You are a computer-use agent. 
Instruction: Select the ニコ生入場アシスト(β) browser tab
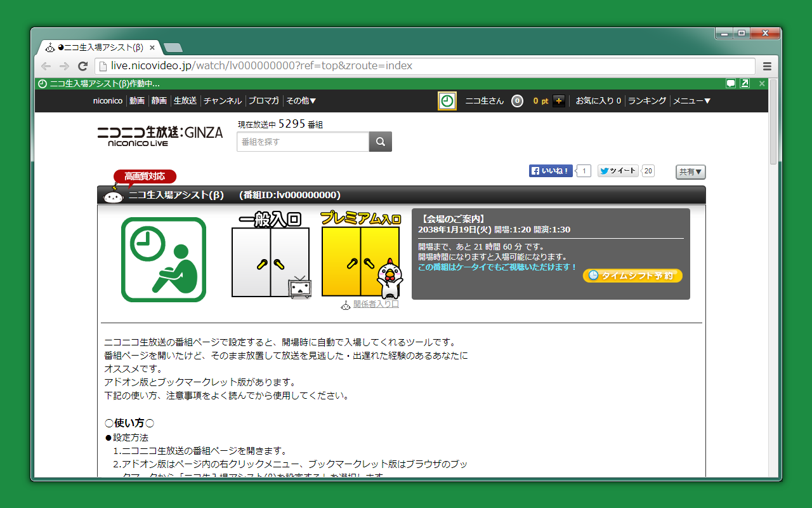(x=100, y=47)
